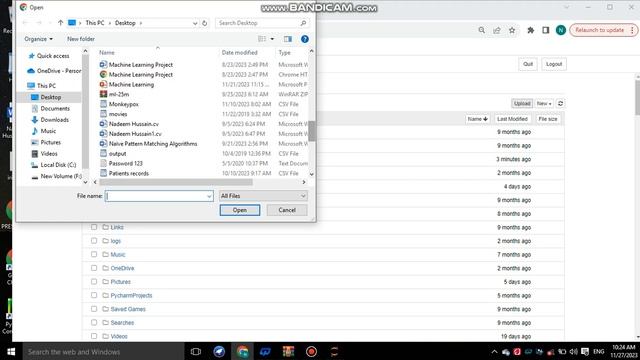Image resolution: width=640 pixels, height=360 pixels.
Task: Cancel the Open file dialog
Action: pyautogui.click(x=287, y=210)
